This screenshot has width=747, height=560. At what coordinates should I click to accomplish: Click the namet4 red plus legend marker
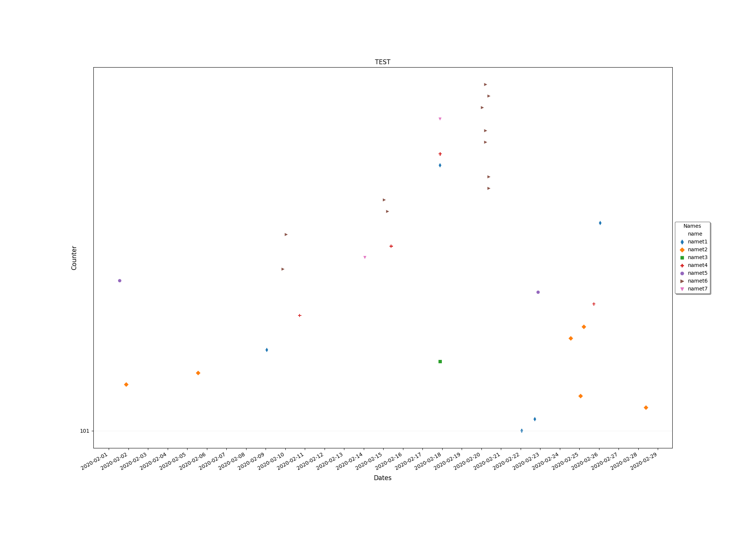(x=682, y=265)
